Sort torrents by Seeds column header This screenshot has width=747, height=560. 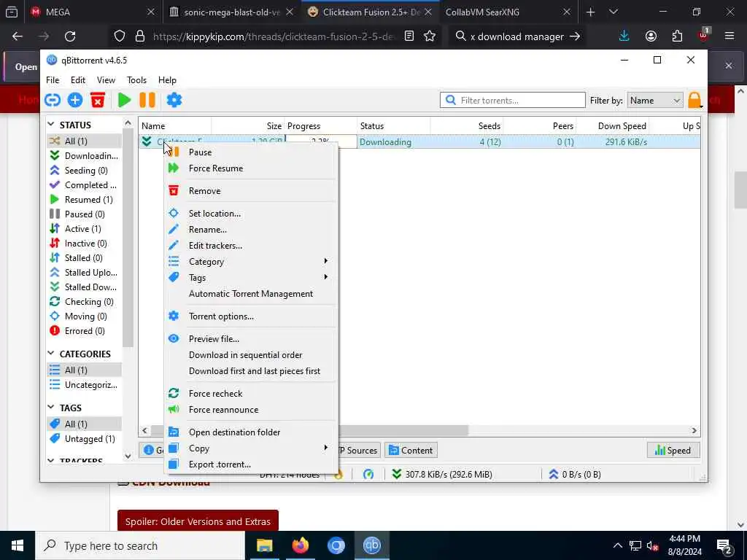pyautogui.click(x=467, y=126)
